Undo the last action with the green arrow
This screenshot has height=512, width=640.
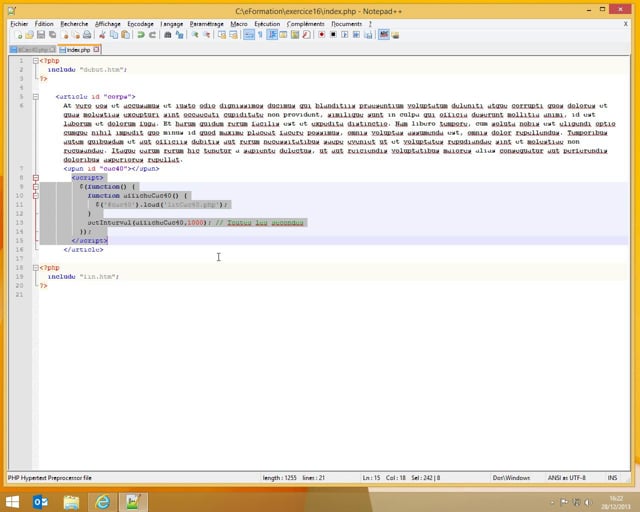pos(141,35)
